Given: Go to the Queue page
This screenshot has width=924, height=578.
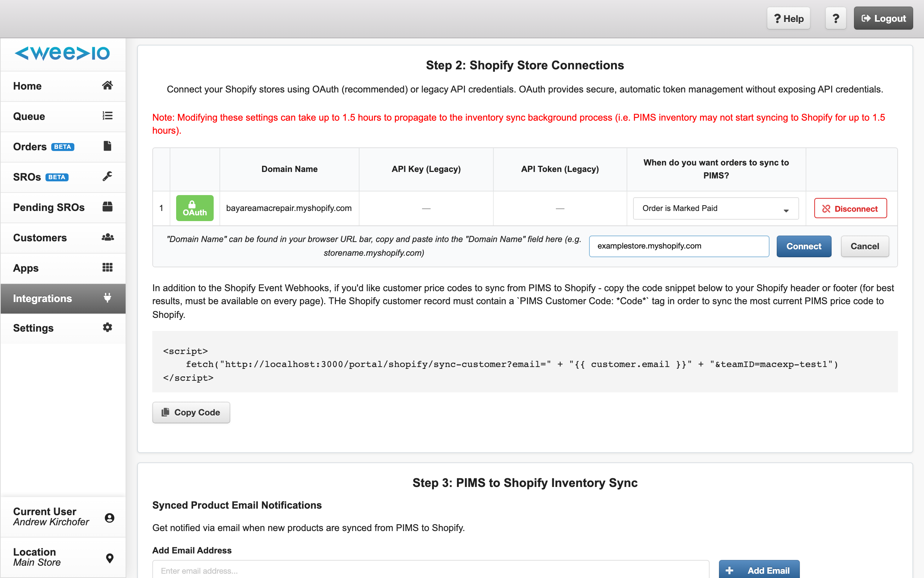Looking at the screenshot, I should [63, 116].
